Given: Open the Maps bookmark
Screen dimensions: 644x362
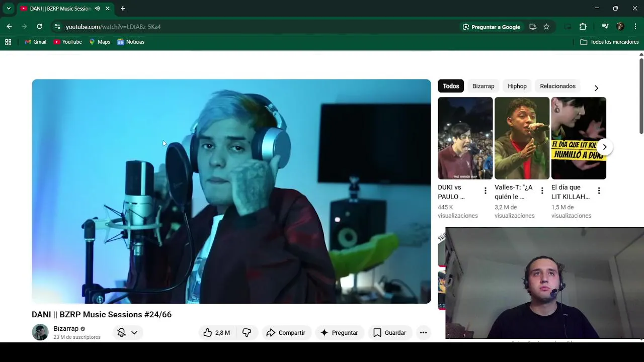Looking at the screenshot, I should tap(100, 42).
